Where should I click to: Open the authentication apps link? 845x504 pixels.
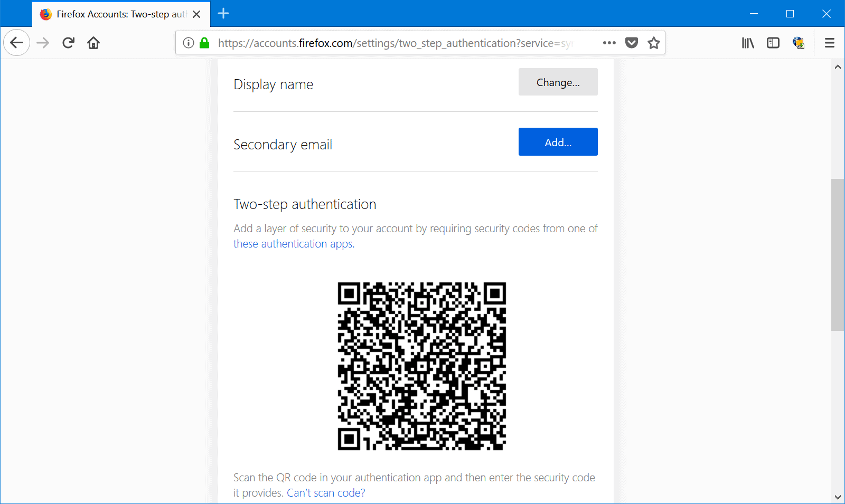coord(293,243)
